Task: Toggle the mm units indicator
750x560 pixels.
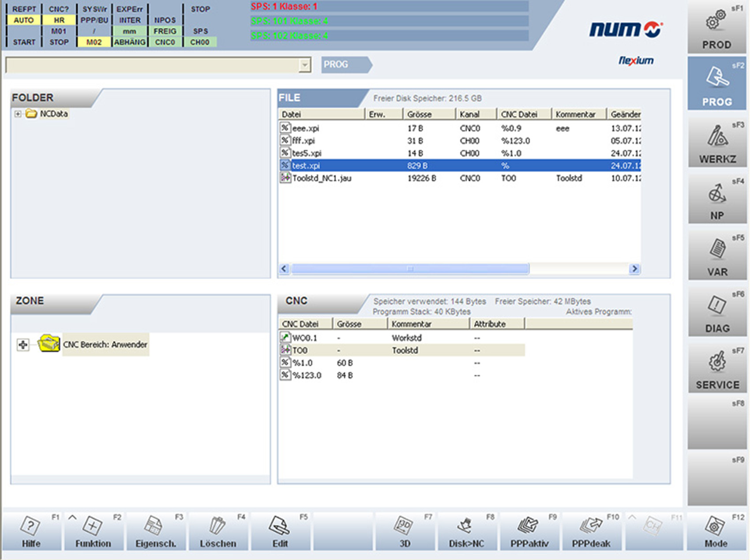Action: click(x=129, y=31)
